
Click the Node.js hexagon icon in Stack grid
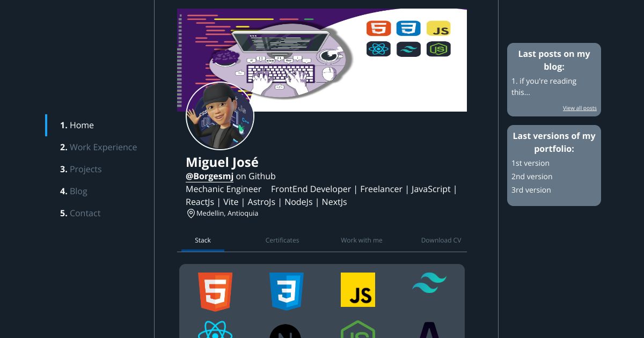[x=358, y=329]
